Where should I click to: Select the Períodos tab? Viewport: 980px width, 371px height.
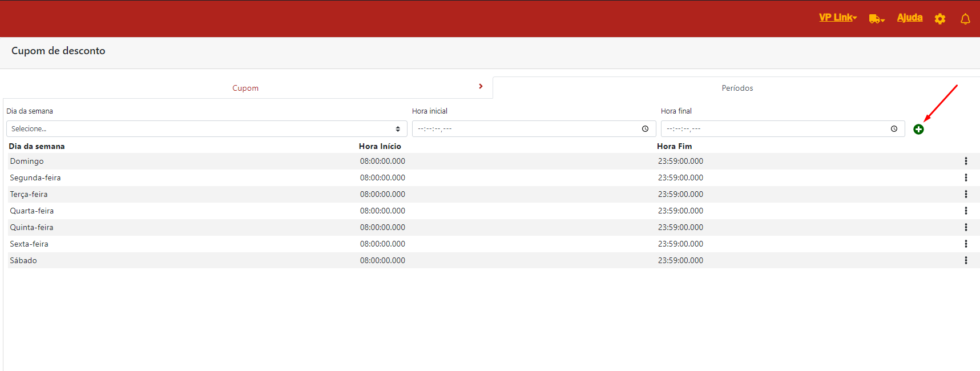(737, 88)
